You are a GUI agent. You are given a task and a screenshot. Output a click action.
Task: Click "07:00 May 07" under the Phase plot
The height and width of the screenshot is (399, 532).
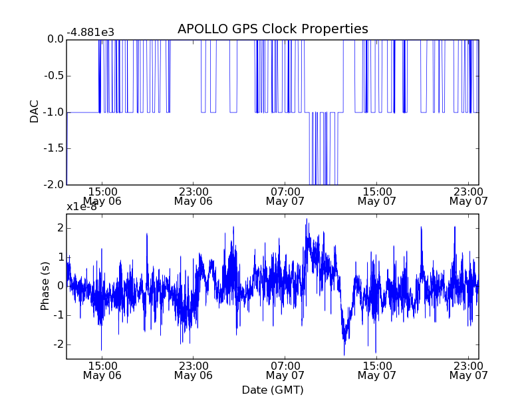(x=285, y=370)
